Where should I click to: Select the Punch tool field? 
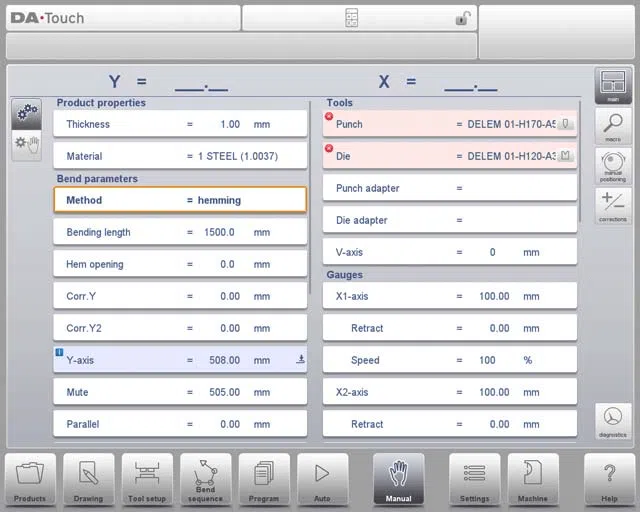pyautogui.click(x=450, y=124)
